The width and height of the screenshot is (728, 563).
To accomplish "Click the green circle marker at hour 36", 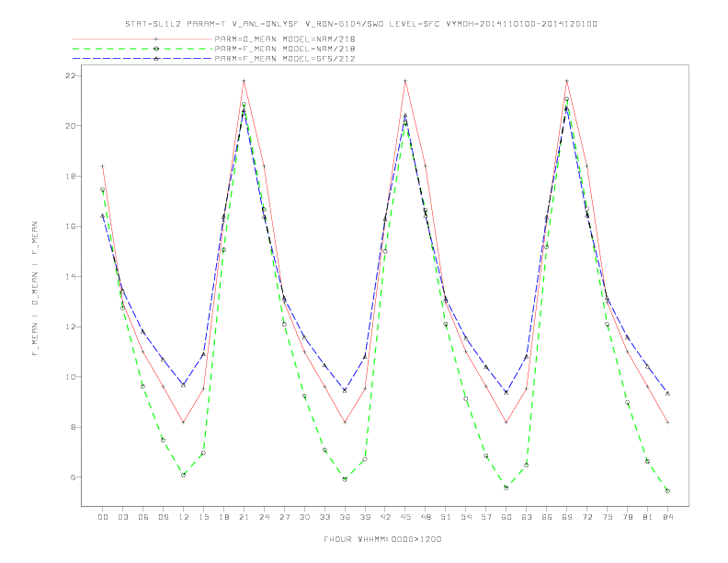I will coord(345,479).
